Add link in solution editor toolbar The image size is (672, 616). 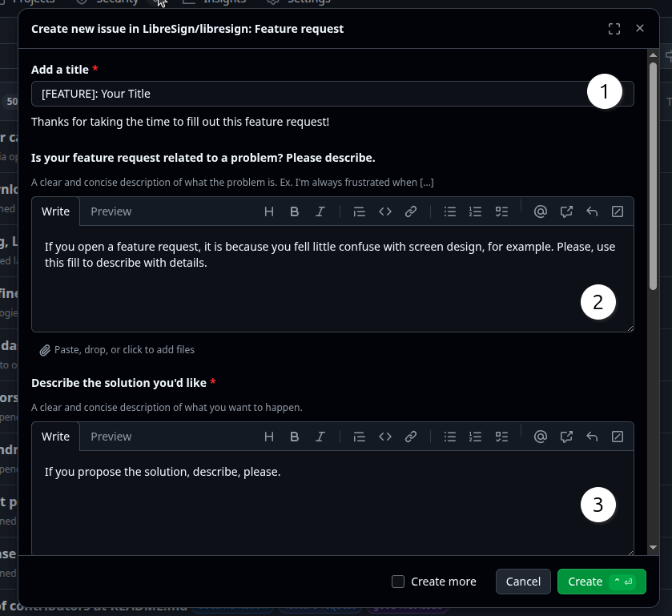coord(411,437)
